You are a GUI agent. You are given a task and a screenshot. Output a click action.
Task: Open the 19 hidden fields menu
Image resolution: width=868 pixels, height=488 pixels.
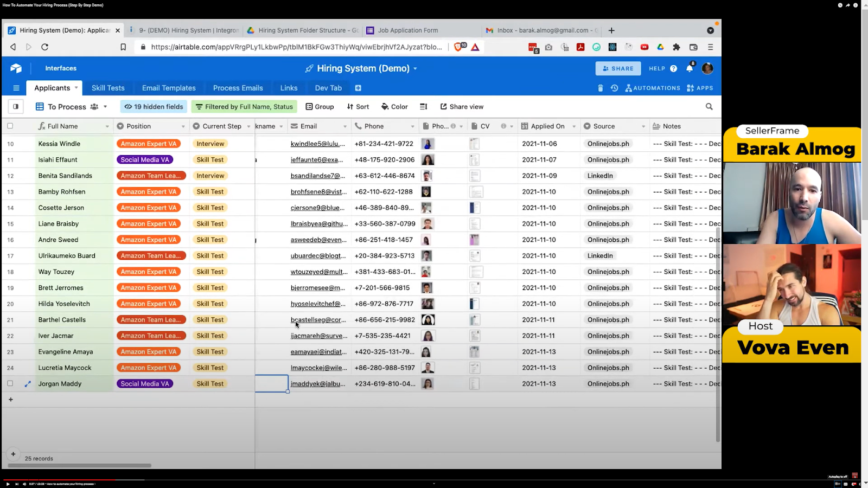click(x=154, y=107)
